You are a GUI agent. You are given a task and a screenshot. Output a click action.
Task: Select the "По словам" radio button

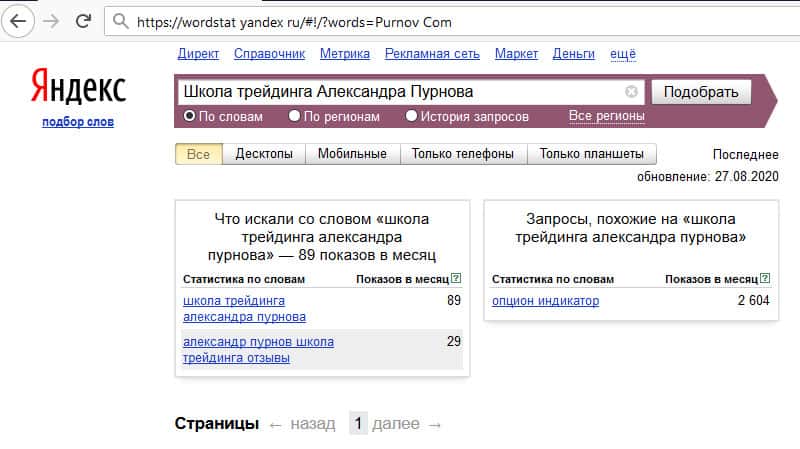190,116
